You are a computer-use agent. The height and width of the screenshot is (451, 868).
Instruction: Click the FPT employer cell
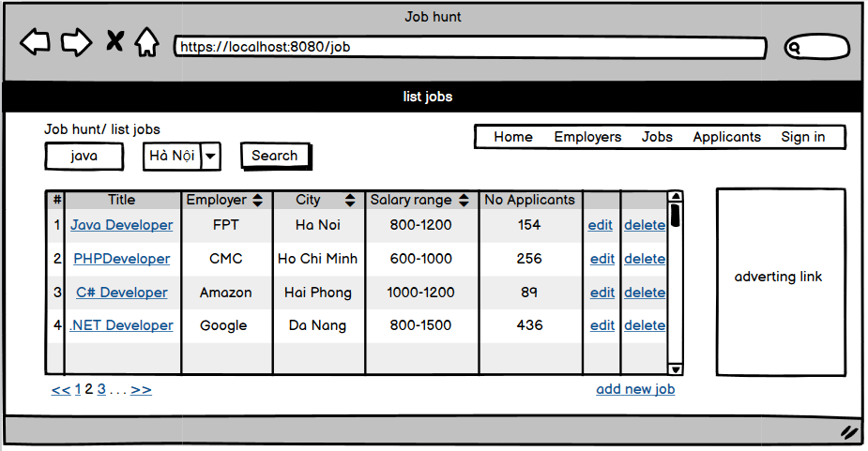(226, 225)
